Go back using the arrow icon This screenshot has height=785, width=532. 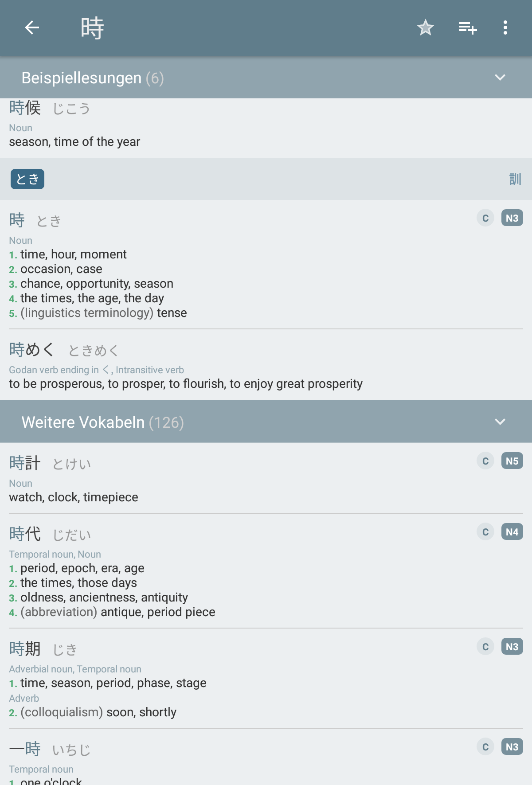32,27
